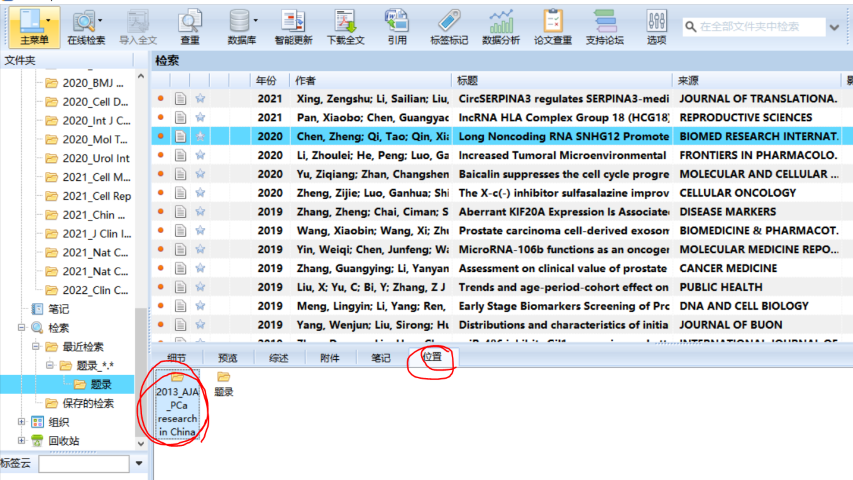Collapse the 检索 search tree node
Screen dimensions: 853x480
[x=21, y=328]
